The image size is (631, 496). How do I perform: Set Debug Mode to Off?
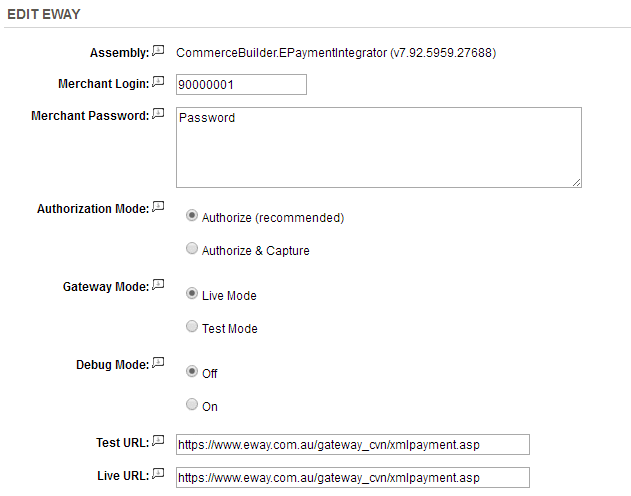192,371
